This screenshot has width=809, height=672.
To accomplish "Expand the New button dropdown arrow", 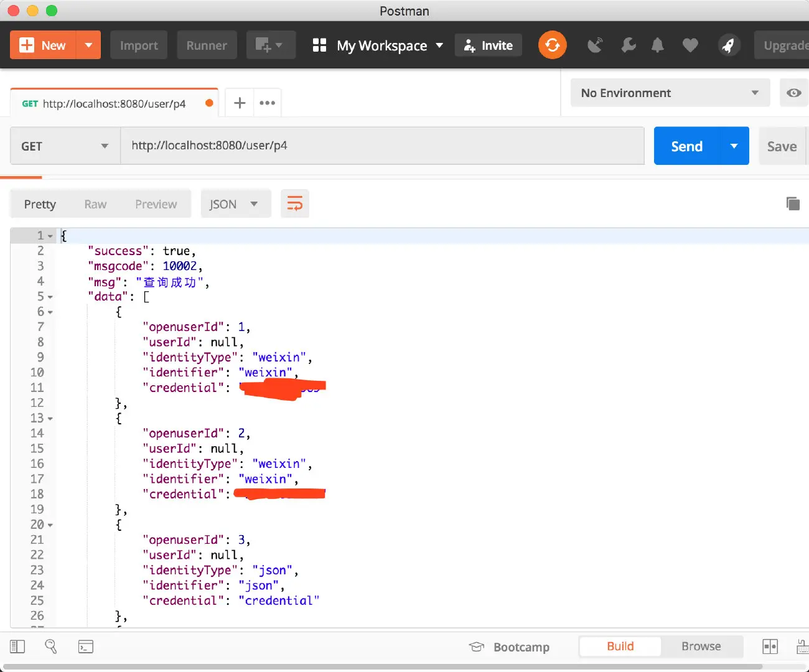I will (88, 45).
